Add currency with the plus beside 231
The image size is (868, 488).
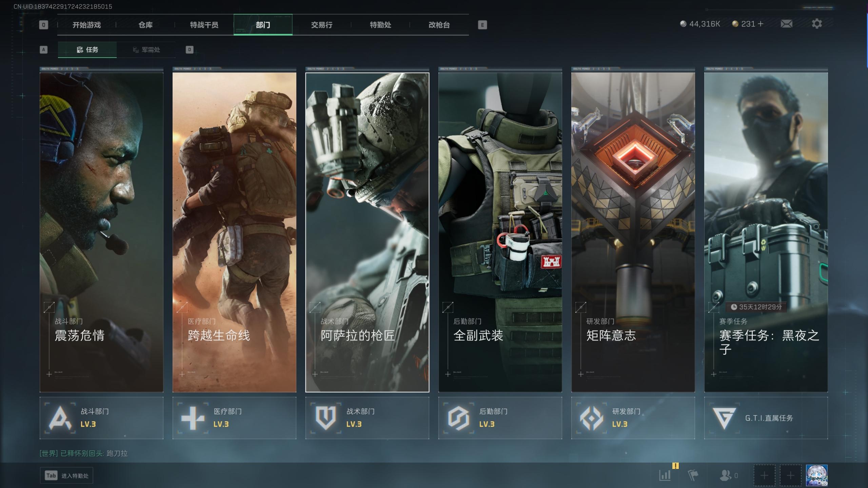[761, 24]
